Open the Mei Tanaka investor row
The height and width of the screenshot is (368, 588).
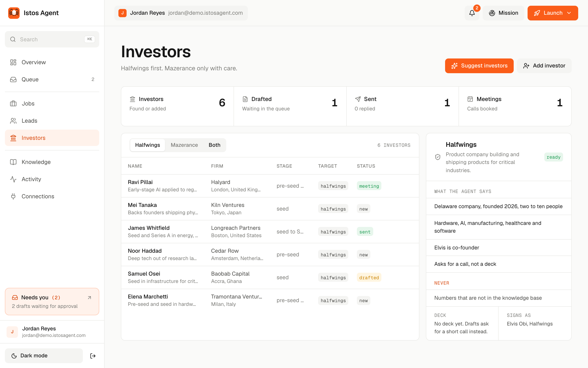tap(270, 209)
